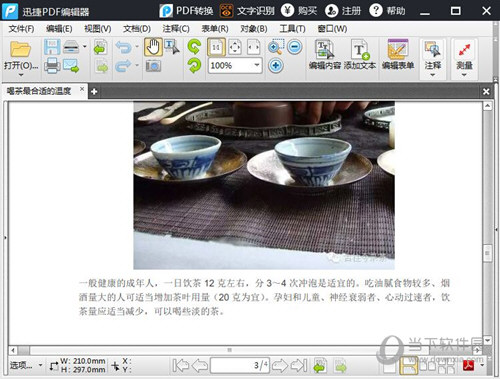The height and width of the screenshot is (379, 500).
Task: Click the 购买 purchase button
Action: pos(299,11)
